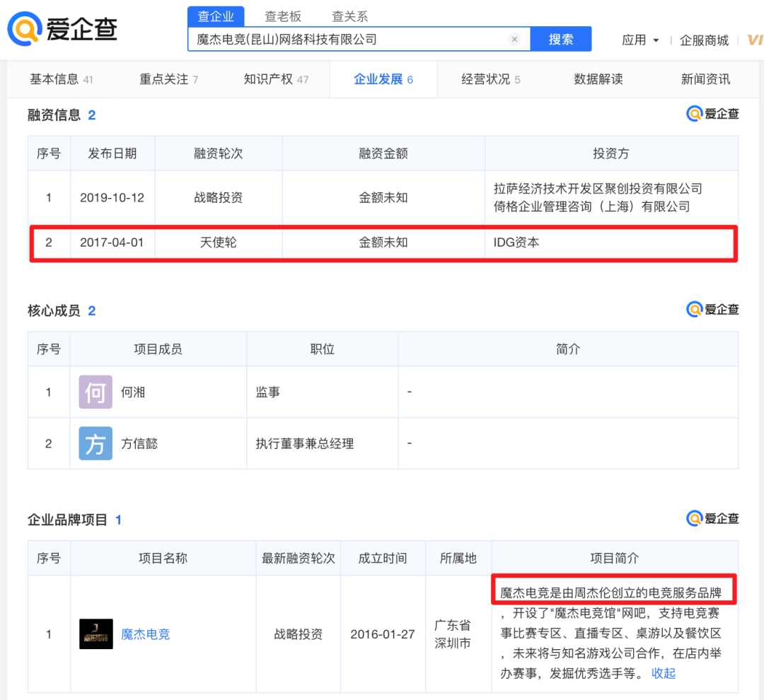The image size is (764, 700).
Task: Click the member name 何湘
Action: pyautogui.click(x=133, y=392)
